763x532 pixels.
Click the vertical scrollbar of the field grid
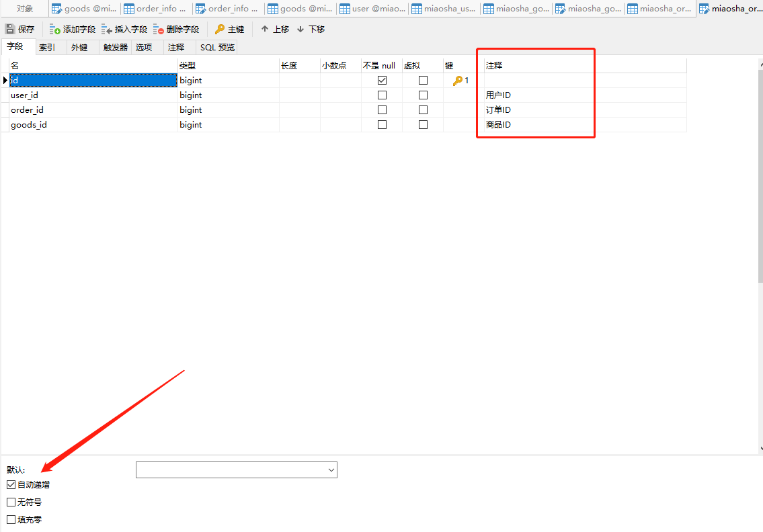760,175
